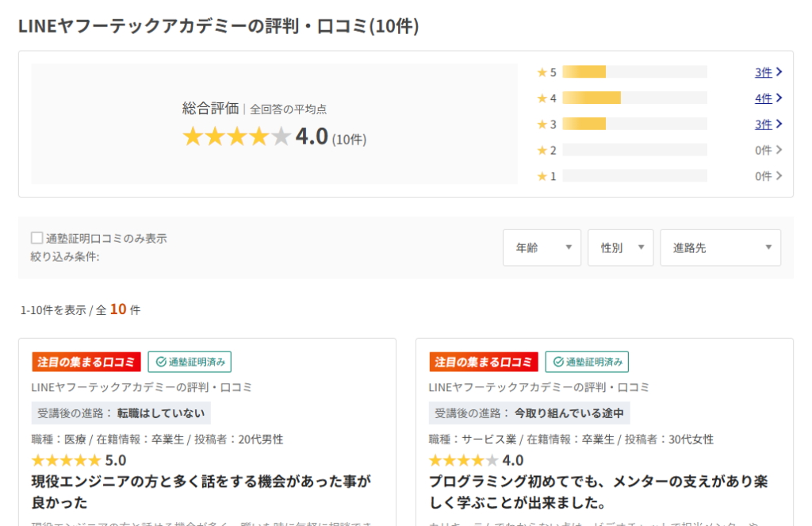Viewport: 812px width, 526px height.
Task: Click the 4.0 star rating on the 30代女性 review
Action: pyautogui.click(x=476, y=460)
